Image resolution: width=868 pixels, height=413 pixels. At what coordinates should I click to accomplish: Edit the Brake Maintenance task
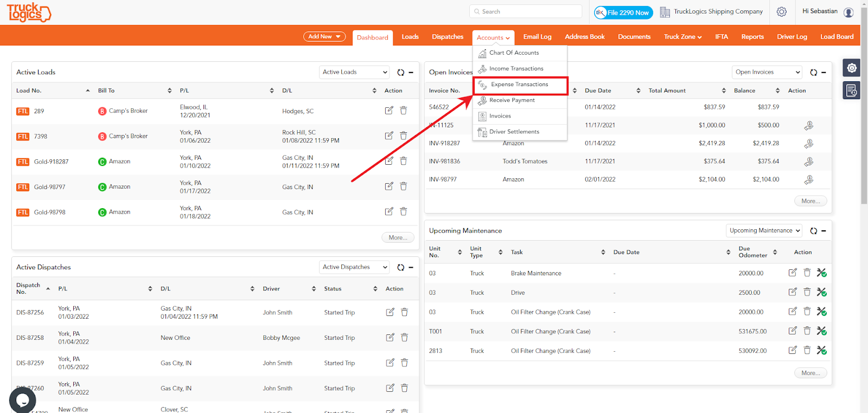pyautogui.click(x=793, y=273)
